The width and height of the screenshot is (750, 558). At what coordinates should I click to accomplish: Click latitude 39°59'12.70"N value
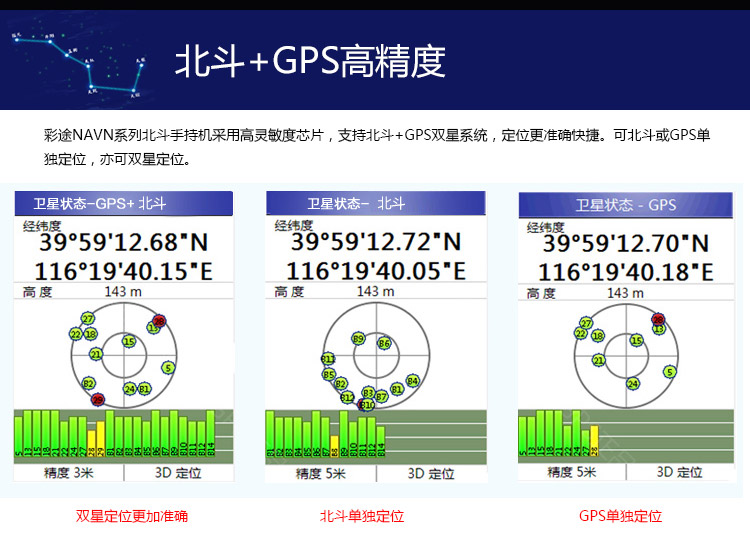[x=626, y=243]
